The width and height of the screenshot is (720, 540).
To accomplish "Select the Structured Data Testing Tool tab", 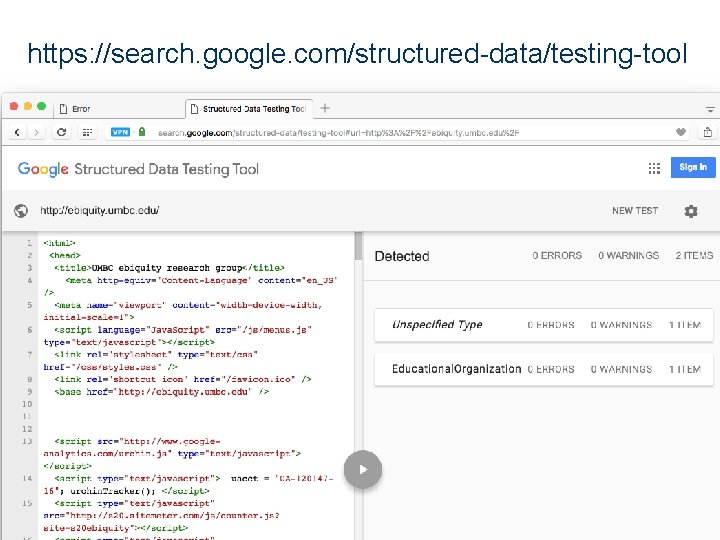I will coord(250,109).
